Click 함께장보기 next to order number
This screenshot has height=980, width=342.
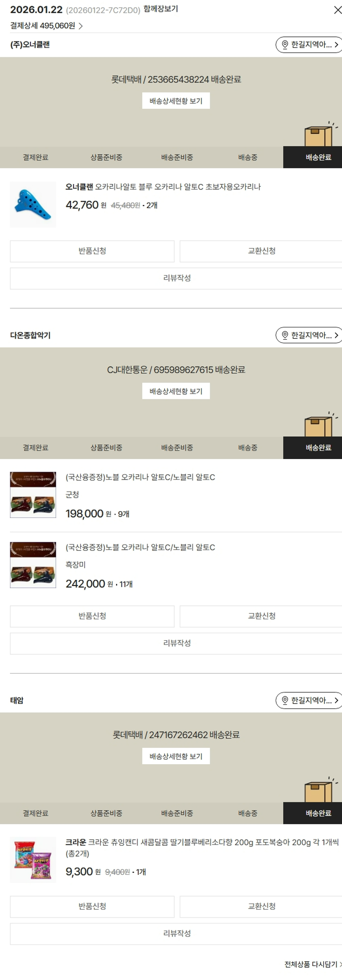[161, 9]
